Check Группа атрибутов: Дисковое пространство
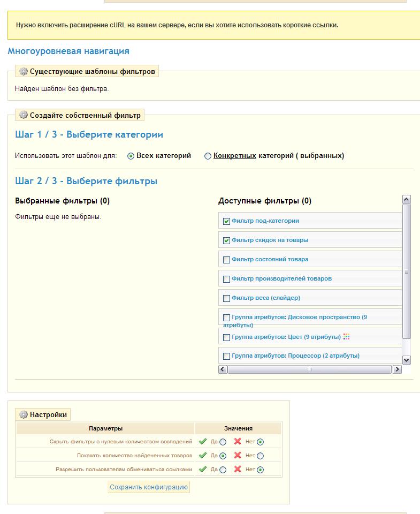420x514 pixels. point(226,318)
